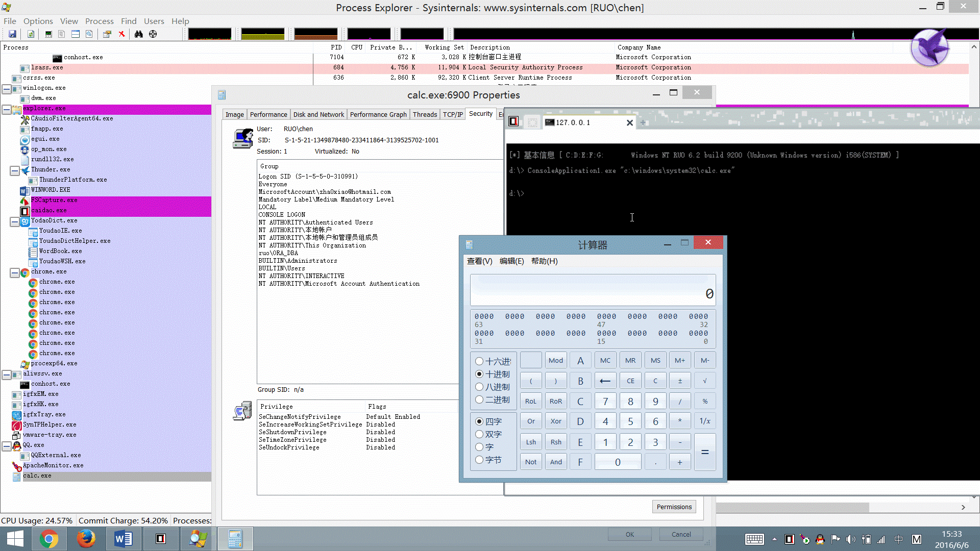Open 编辑(E) menu in Calculator
The image size is (980, 551).
click(x=511, y=261)
